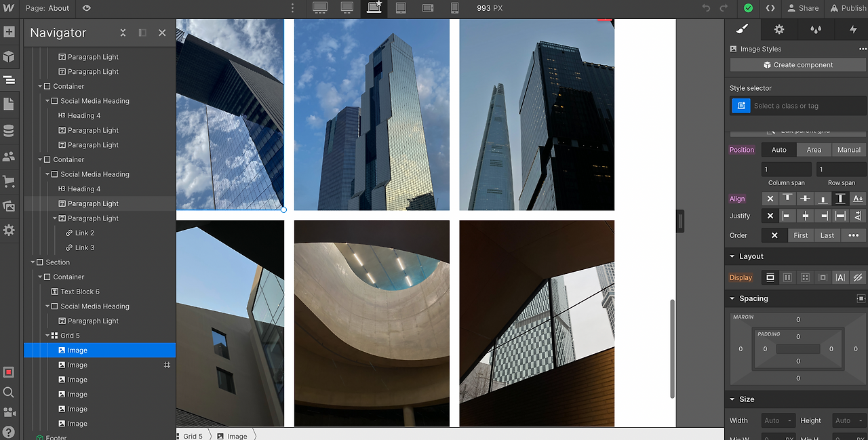Open the element Settings gear tab
The image size is (868, 440).
pyautogui.click(x=779, y=29)
